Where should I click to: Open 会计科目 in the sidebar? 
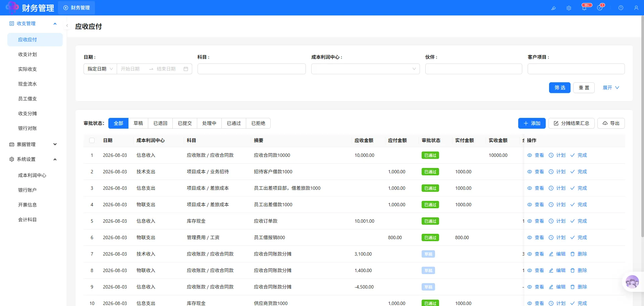pos(35,220)
